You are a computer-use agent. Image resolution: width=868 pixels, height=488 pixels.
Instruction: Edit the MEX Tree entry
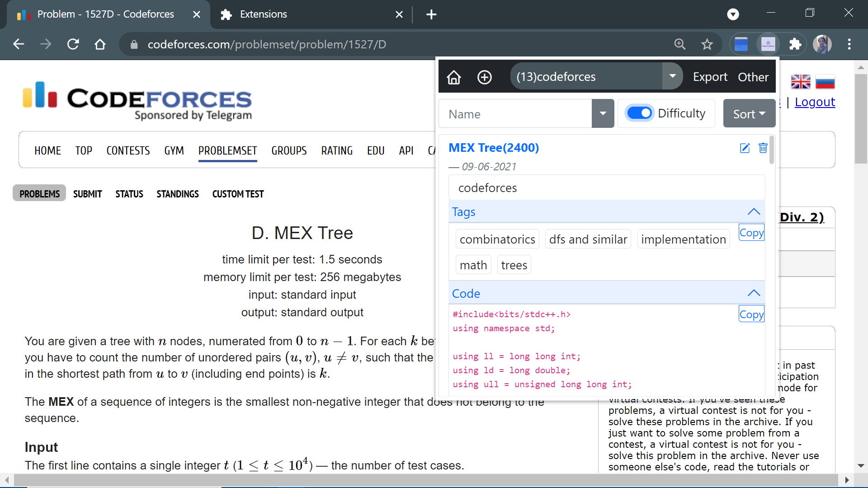click(745, 148)
